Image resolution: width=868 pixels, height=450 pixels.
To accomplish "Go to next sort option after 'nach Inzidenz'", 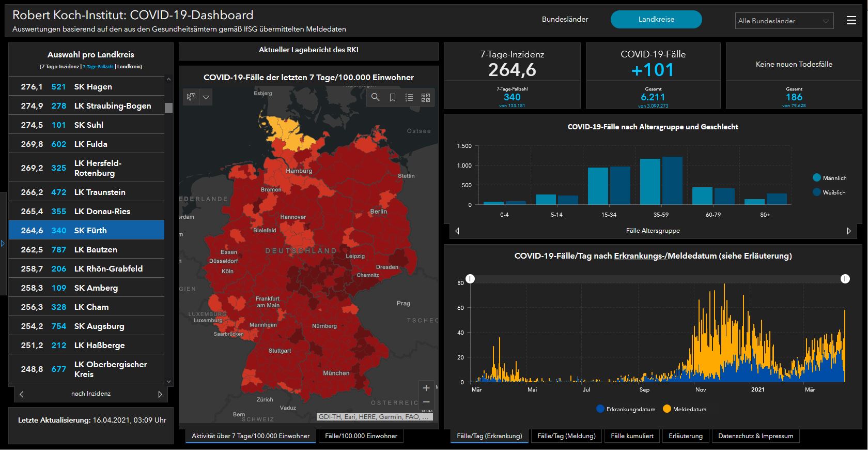I will 160,394.
